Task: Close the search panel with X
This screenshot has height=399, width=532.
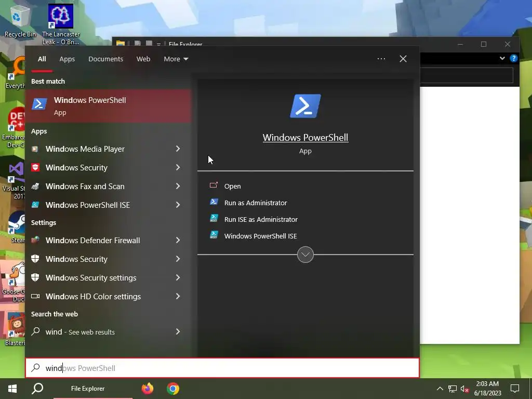Action: pos(403,59)
